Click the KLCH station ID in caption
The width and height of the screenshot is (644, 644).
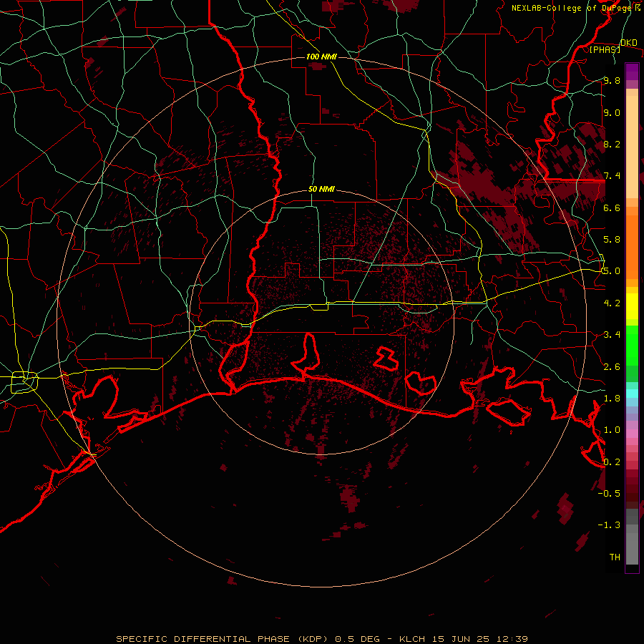tap(412, 639)
